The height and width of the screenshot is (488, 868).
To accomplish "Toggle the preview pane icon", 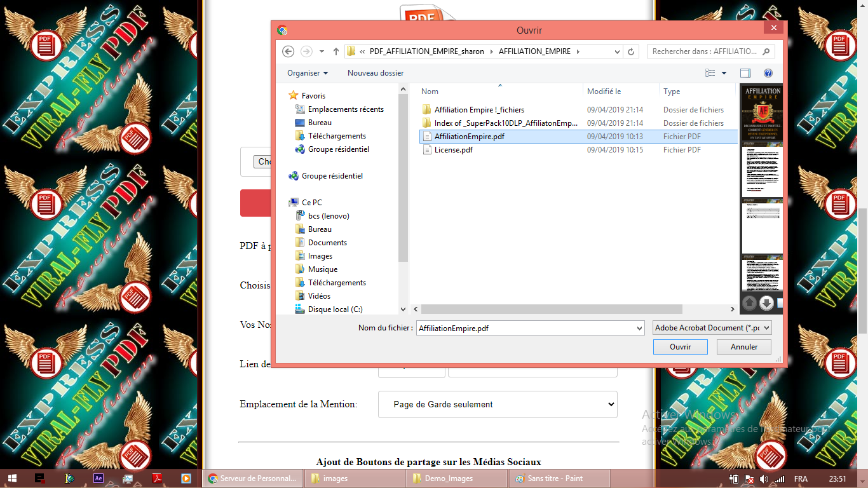I will click(x=745, y=73).
